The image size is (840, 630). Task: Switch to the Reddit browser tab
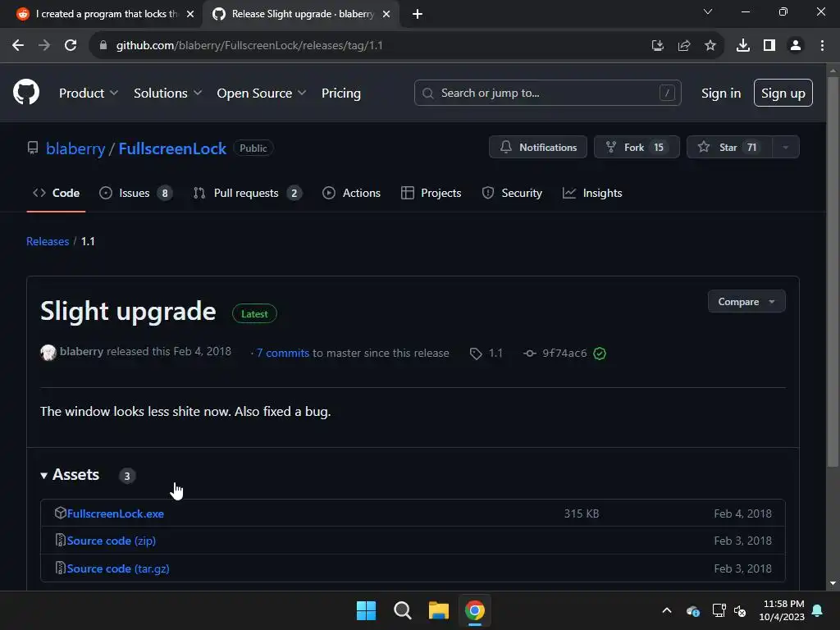[x=102, y=14]
